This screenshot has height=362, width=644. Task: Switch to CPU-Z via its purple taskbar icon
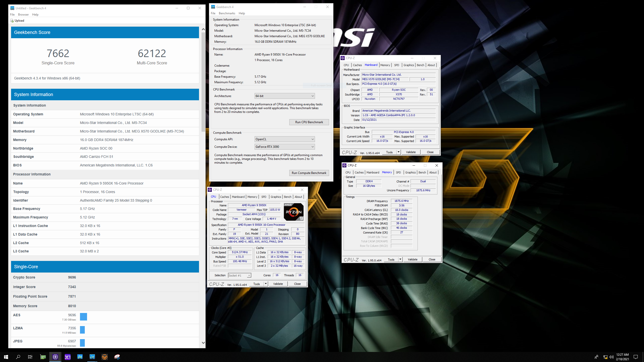point(55,357)
